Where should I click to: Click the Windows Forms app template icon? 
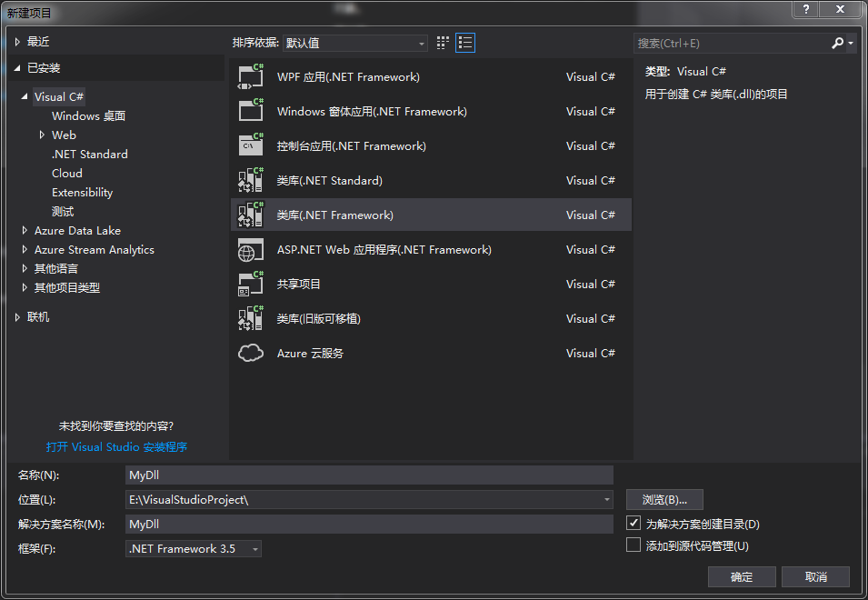coord(251,111)
